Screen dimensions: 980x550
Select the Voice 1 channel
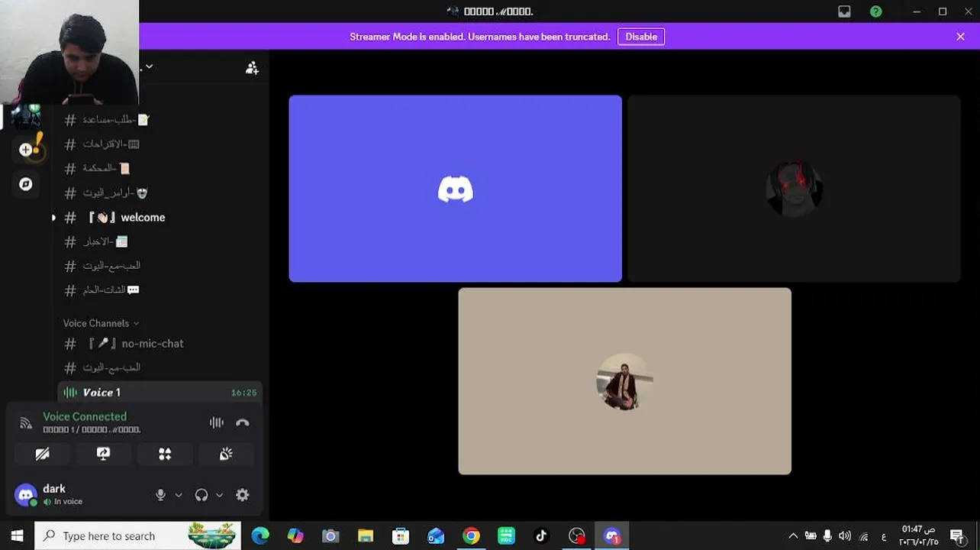click(160, 392)
